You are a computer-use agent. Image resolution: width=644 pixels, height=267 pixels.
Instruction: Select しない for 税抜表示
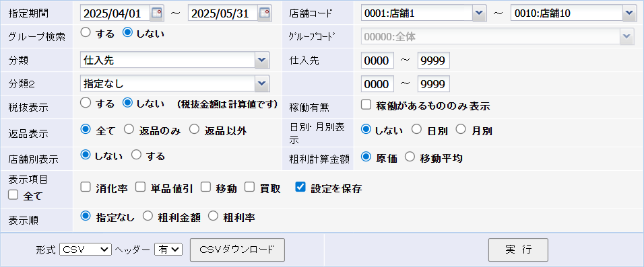click(x=128, y=103)
